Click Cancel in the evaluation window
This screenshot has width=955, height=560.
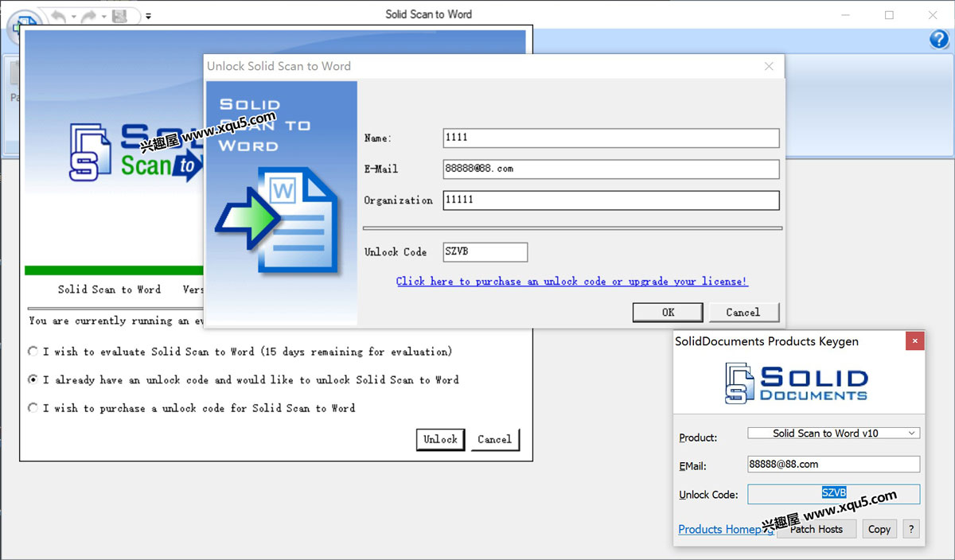click(494, 439)
